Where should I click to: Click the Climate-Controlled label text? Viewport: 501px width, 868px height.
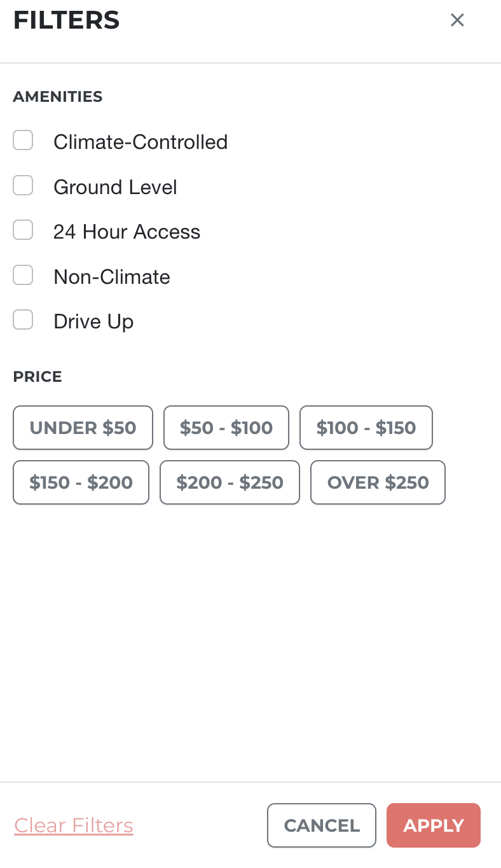click(141, 142)
